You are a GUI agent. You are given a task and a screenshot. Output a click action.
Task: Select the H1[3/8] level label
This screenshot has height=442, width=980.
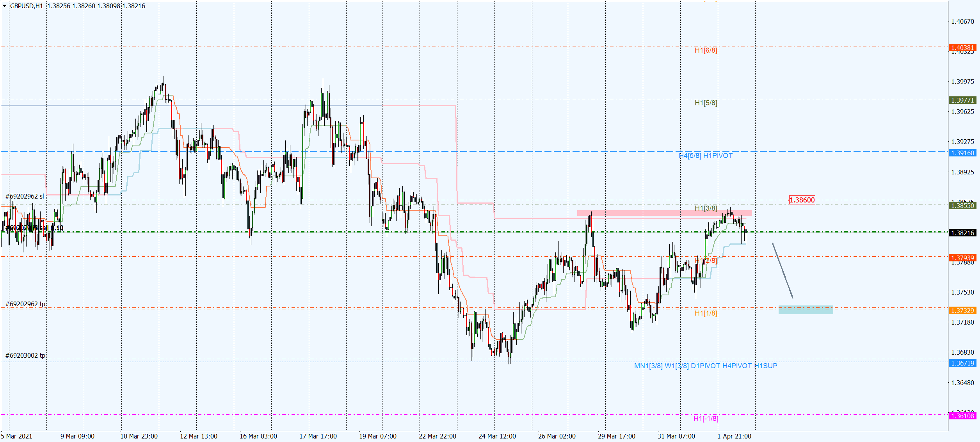coord(706,208)
